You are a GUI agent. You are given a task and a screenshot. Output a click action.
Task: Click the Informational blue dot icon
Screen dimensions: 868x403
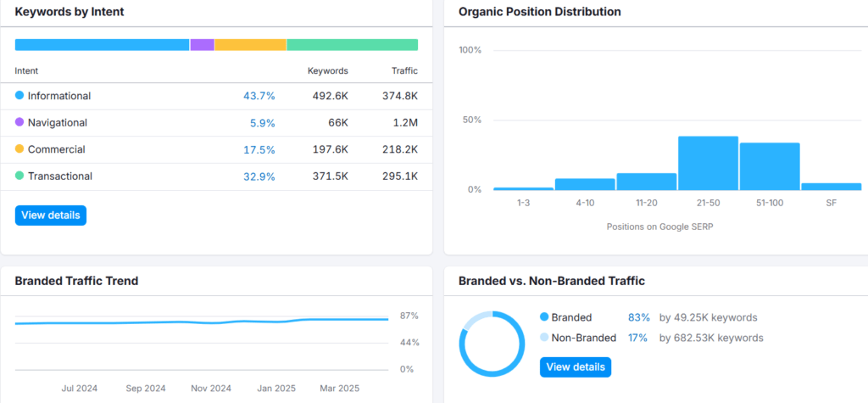pyautogui.click(x=19, y=95)
